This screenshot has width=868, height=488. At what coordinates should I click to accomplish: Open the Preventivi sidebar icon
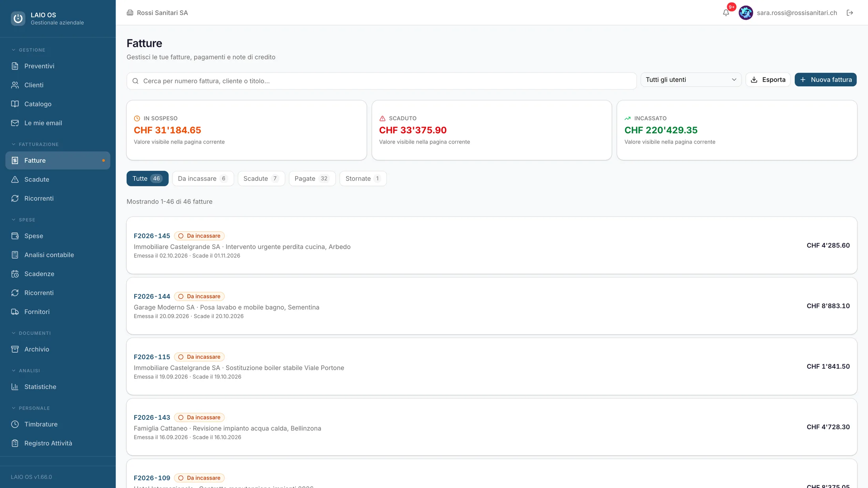15,66
